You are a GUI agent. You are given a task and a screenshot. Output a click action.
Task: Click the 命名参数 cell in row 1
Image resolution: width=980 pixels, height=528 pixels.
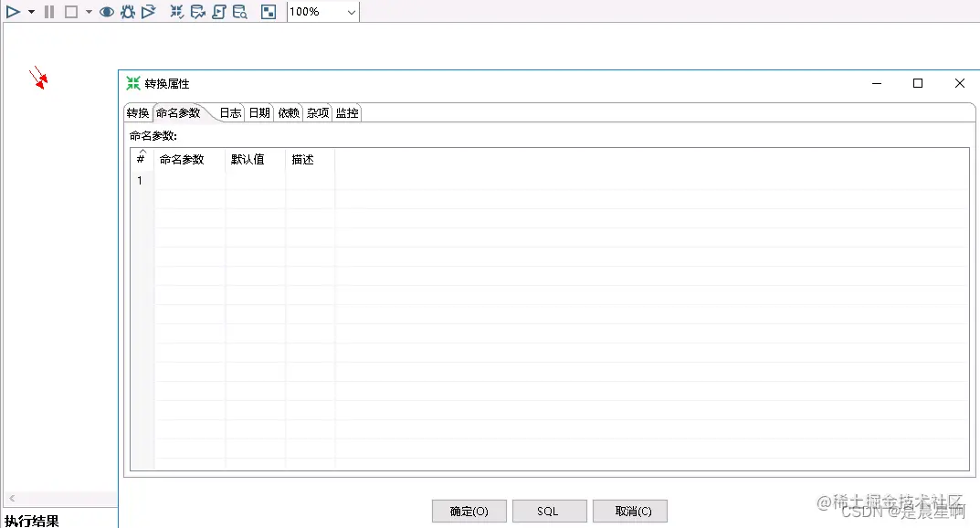189,181
